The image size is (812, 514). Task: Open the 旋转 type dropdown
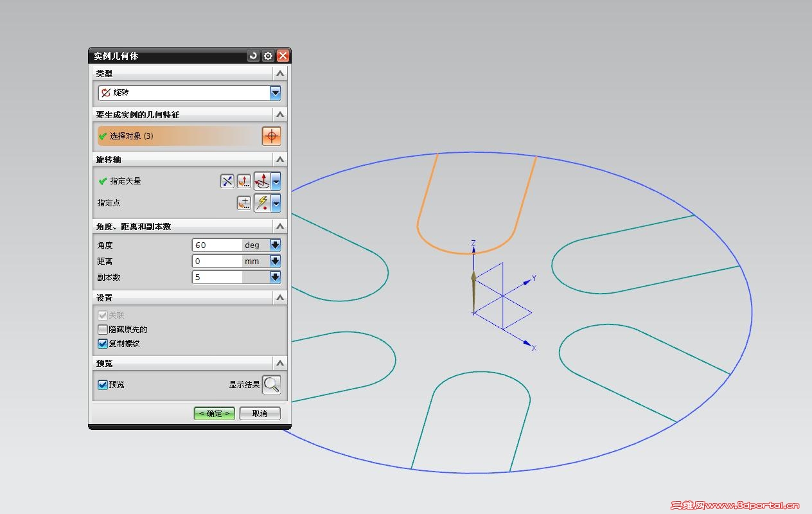tap(276, 93)
